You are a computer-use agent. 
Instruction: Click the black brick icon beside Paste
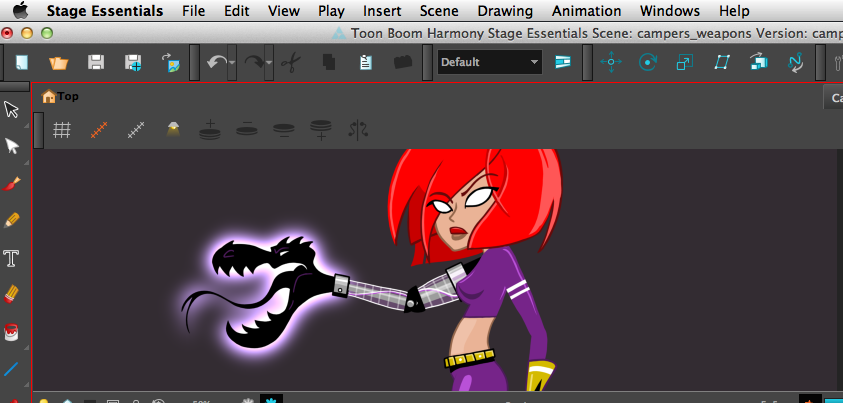(403, 62)
